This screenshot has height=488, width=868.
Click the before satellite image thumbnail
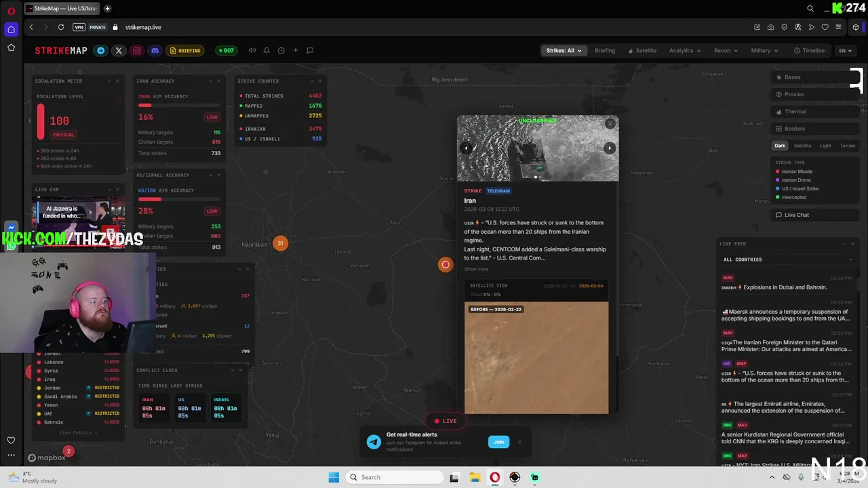pos(536,357)
